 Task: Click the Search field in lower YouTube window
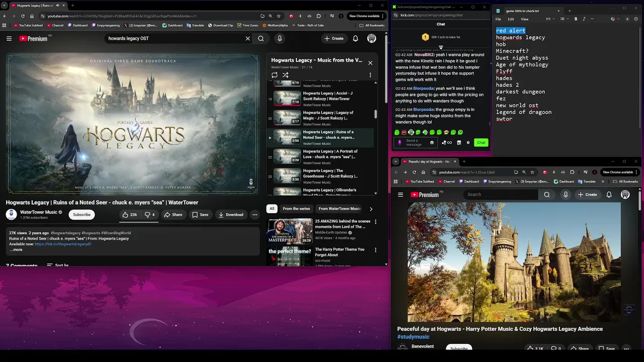pos(501,195)
